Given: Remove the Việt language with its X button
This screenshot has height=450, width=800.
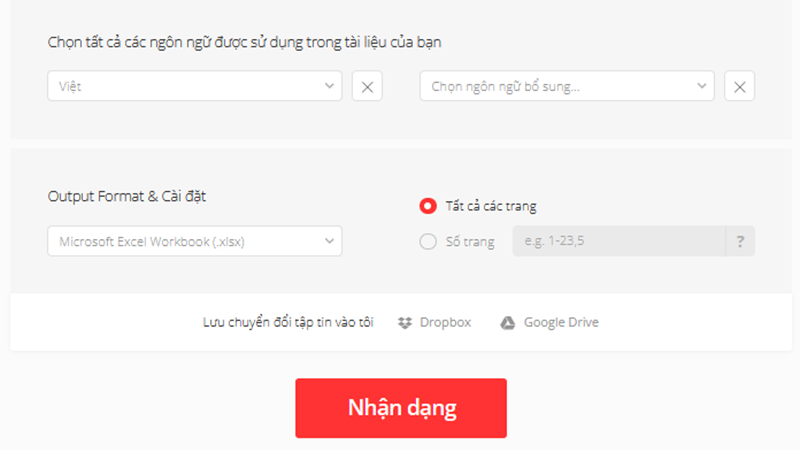Looking at the screenshot, I should pos(367,87).
